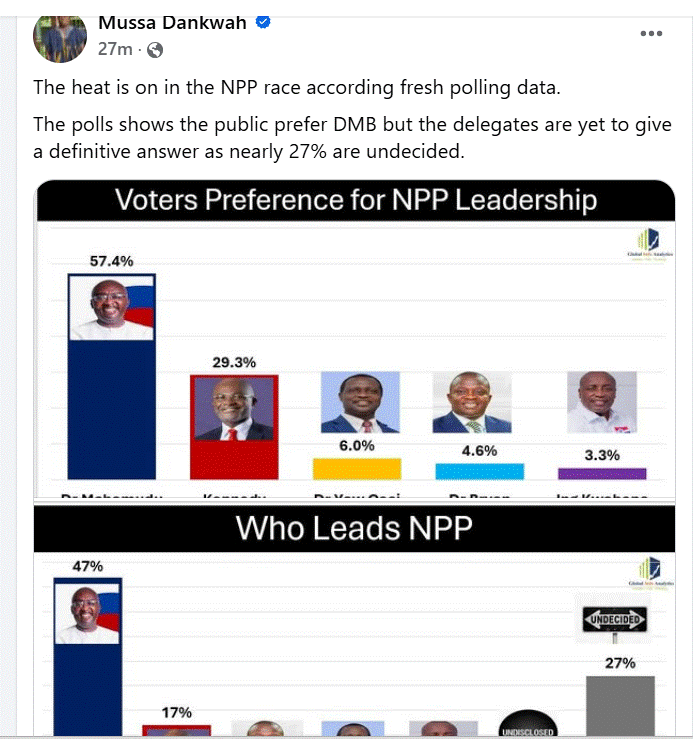
Task: Click the light blue 4.6% bar
Action: (479, 471)
